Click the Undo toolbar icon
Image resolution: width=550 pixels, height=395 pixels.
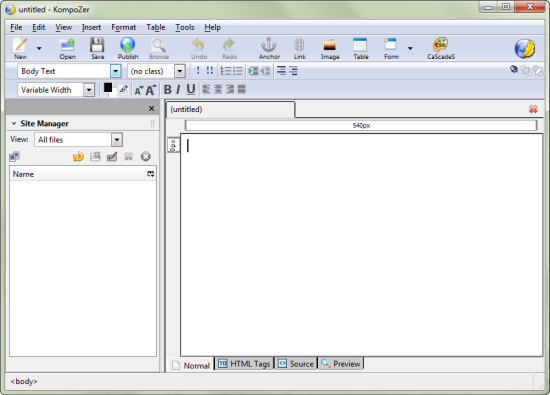(199, 48)
